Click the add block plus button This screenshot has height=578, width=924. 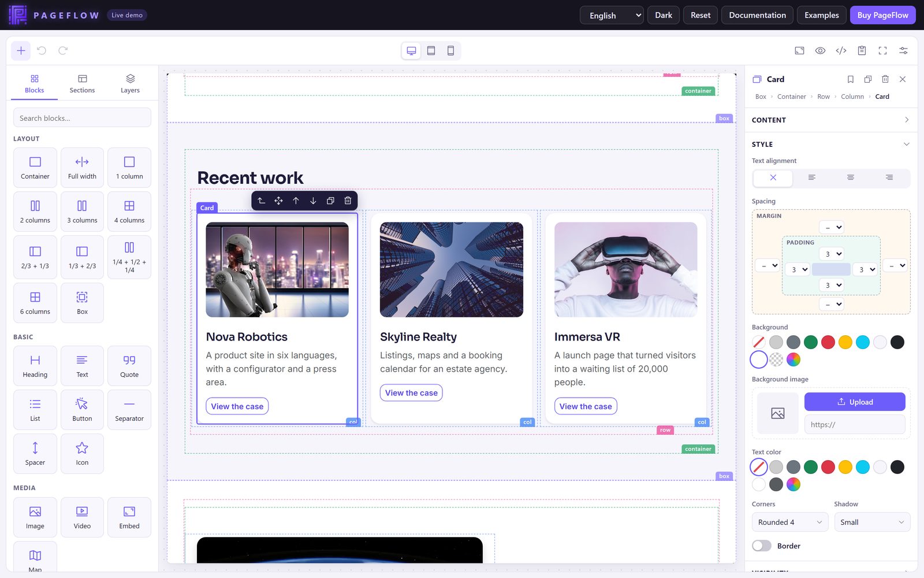pos(21,51)
